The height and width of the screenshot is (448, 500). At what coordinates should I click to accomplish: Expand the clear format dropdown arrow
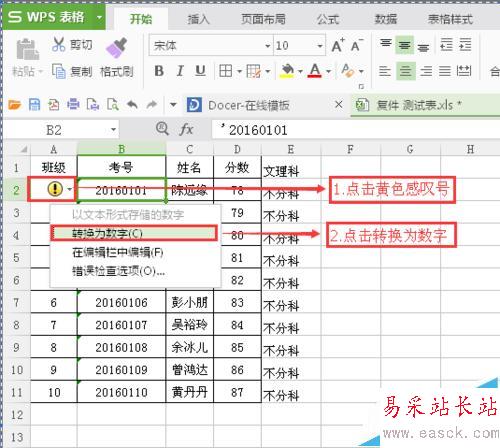point(361,71)
